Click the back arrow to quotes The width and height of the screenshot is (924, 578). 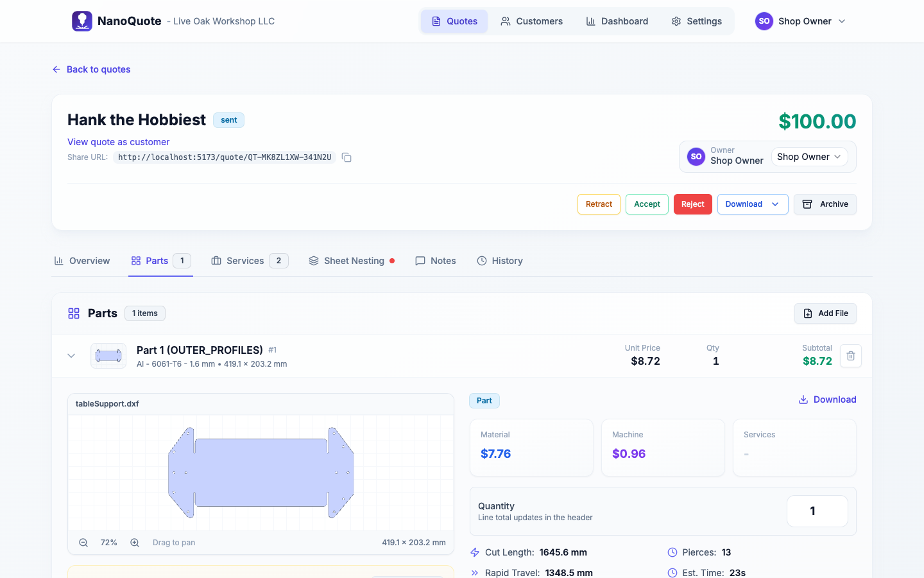pyautogui.click(x=56, y=69)
